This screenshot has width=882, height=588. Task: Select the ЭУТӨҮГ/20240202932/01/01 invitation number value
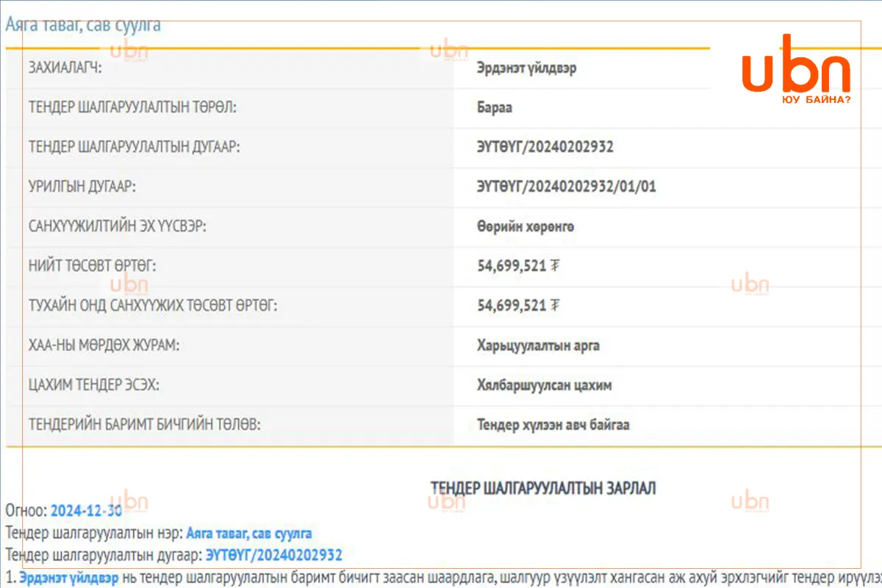[x=566, y=187]
